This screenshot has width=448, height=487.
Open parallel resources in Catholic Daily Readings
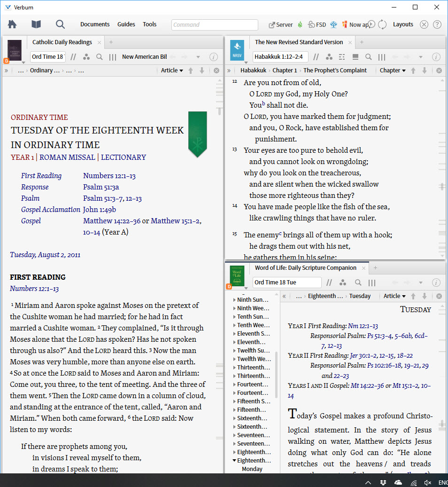(73, 57)
